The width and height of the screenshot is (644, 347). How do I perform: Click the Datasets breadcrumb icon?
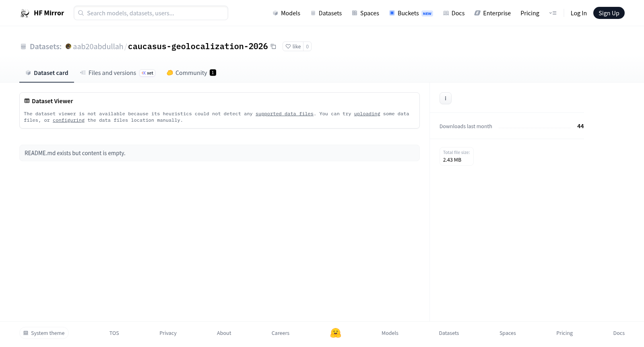pyautogui.click(x=23, y=46)
